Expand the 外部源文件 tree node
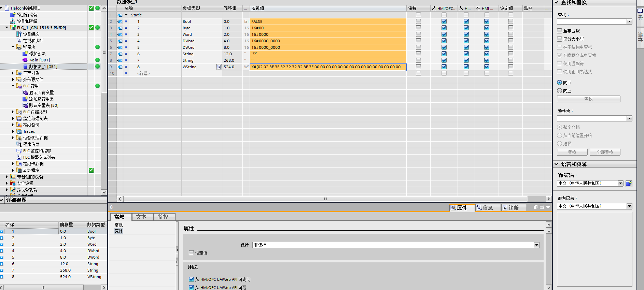 click(x=13, y=79)
